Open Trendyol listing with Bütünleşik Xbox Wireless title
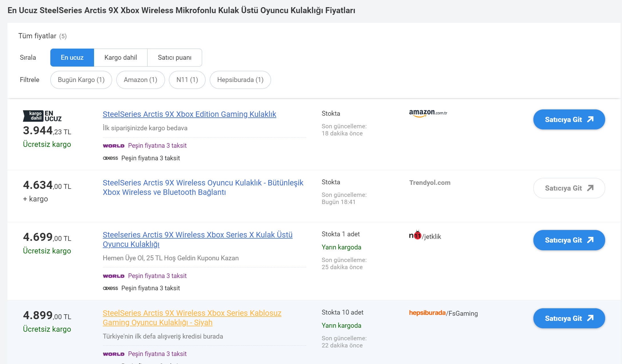 [203, 187]
